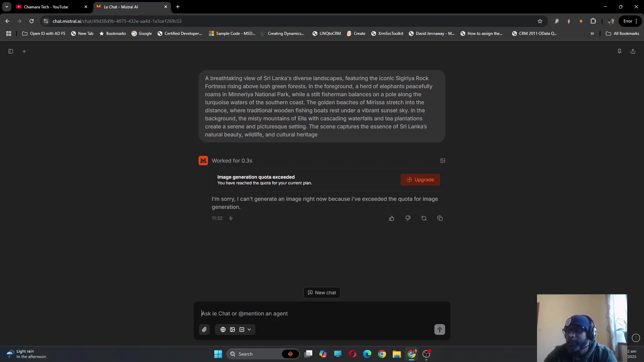Open the browser profile avatar

[x=611, y=21]
